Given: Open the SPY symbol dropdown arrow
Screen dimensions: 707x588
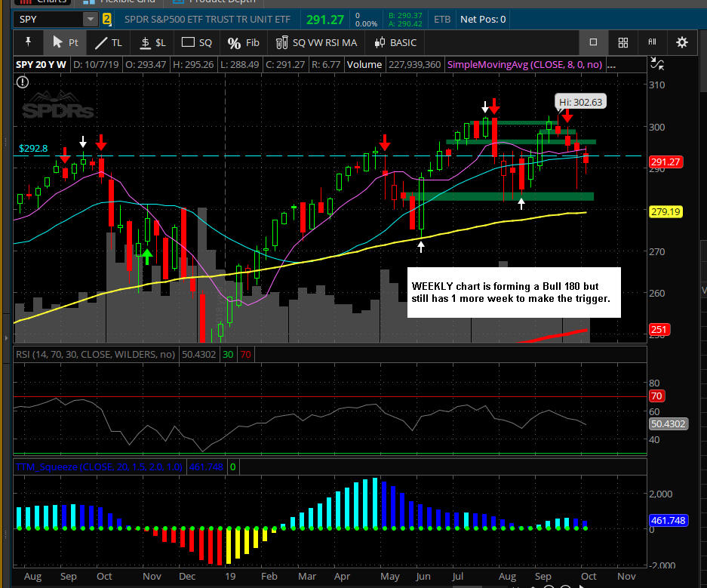Looking at the screenshot, I should pos(91,19).
